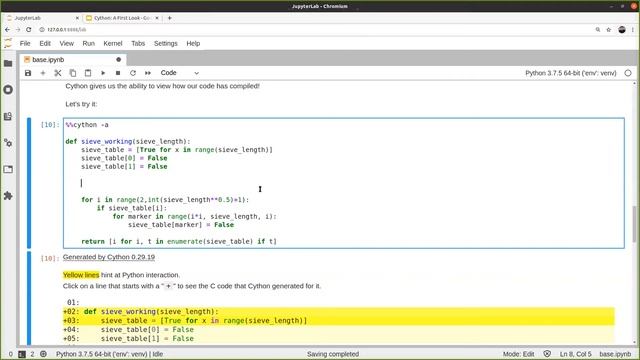Click the JupyterLab logo icon
The height and width of the screenshot is (360, 640).
click(x=8, y=43)
